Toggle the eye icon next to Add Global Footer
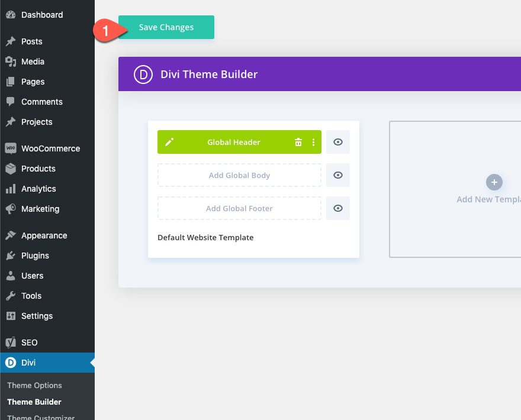Image resolution: width=521 pixels, height=420 pixels. pos(338,208)
